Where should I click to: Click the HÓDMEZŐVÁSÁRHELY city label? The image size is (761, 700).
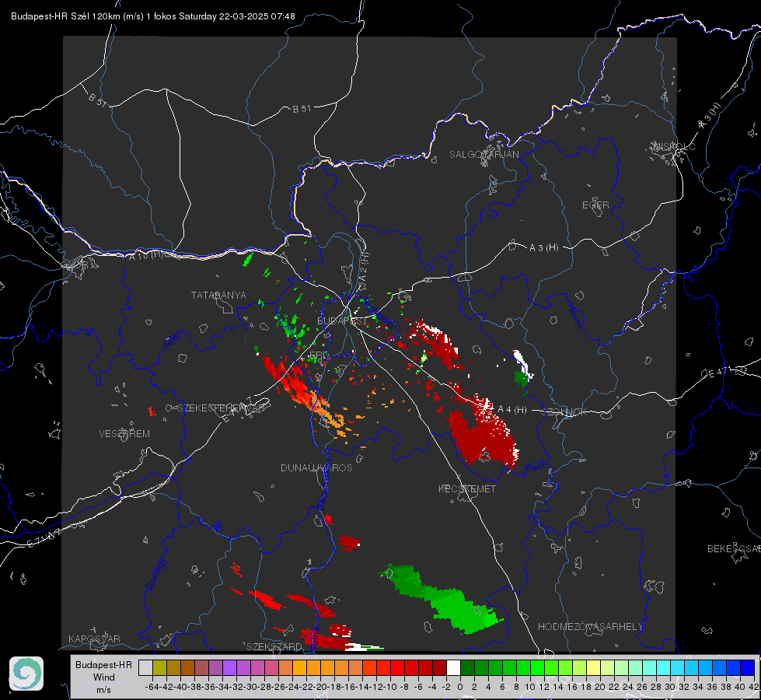(591, 627)
